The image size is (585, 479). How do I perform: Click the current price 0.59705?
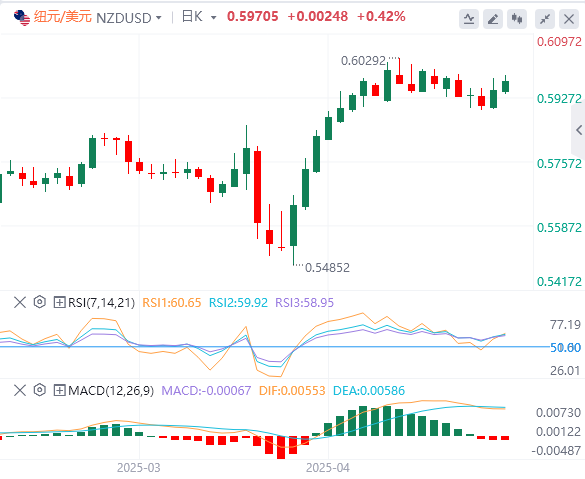tap(253, 16)
